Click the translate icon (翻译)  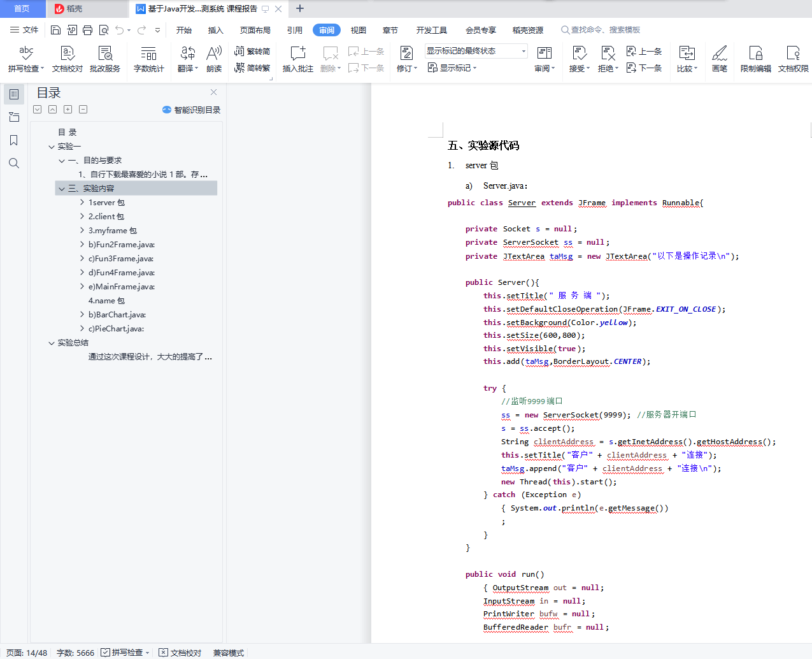[187, 59]
